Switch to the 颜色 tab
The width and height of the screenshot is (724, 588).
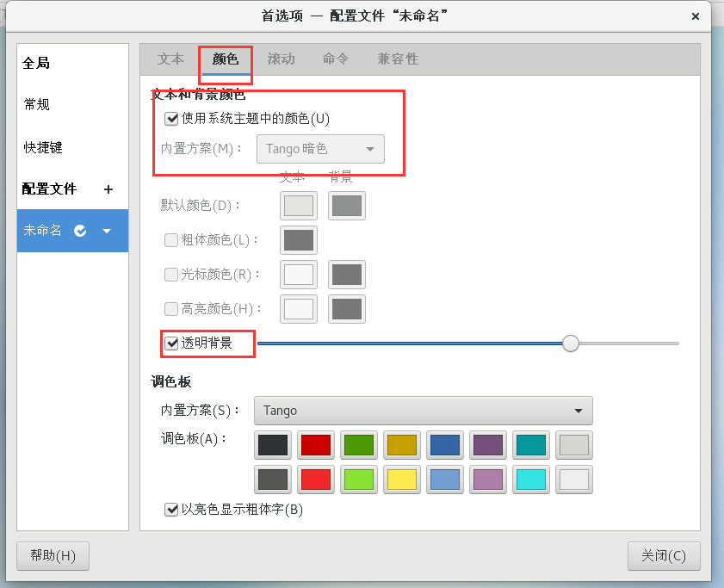pos(226,59)
